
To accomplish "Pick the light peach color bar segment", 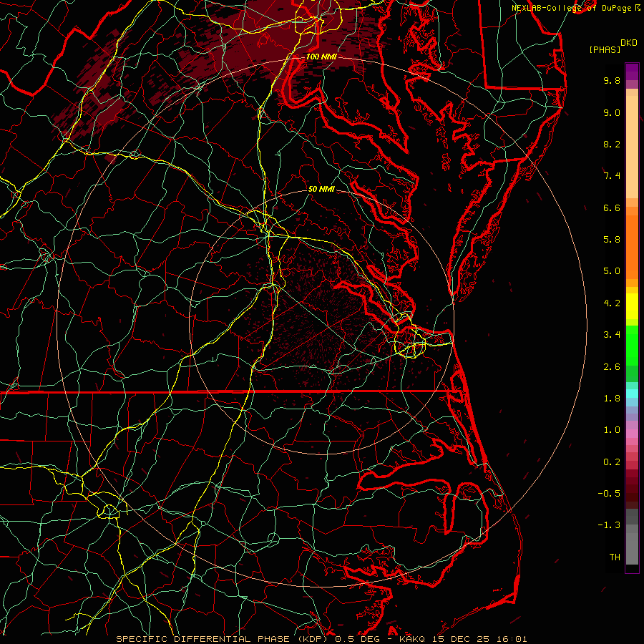I will (x=632, y=147).
